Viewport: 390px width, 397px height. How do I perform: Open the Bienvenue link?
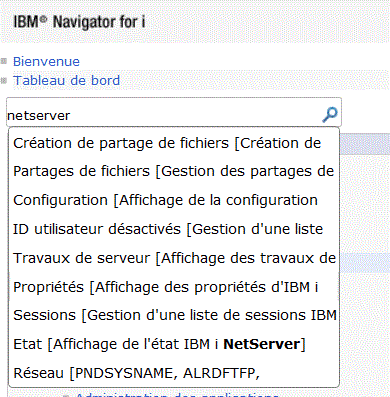coord(46,62)
